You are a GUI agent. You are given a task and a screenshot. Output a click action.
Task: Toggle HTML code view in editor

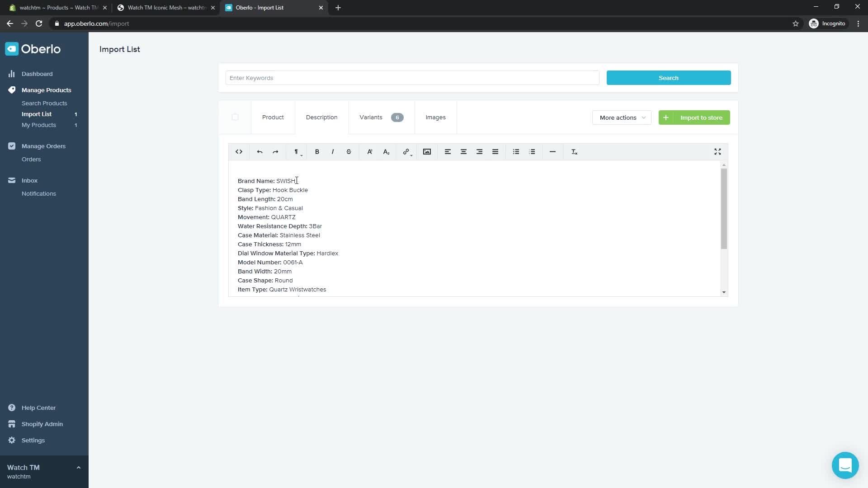[x=239, y=152]
